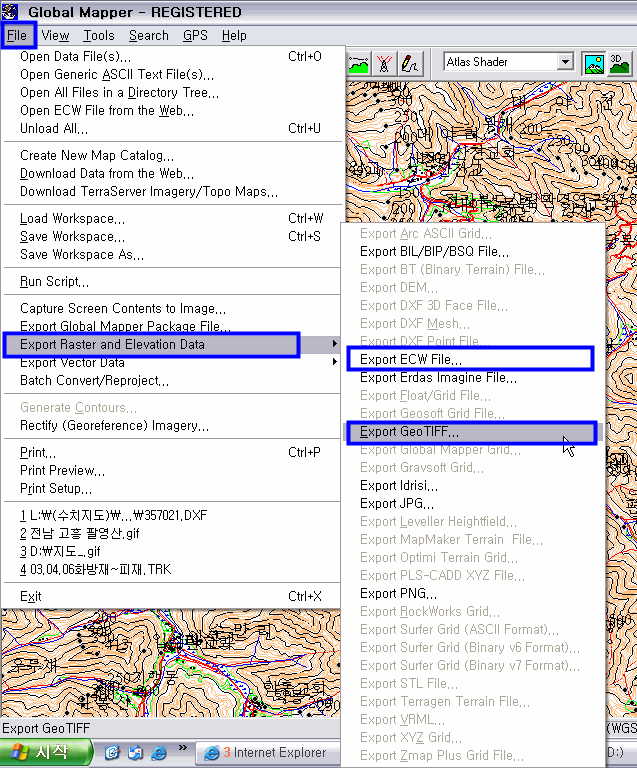Select Export Idrisi

click(x=473, y=486)
